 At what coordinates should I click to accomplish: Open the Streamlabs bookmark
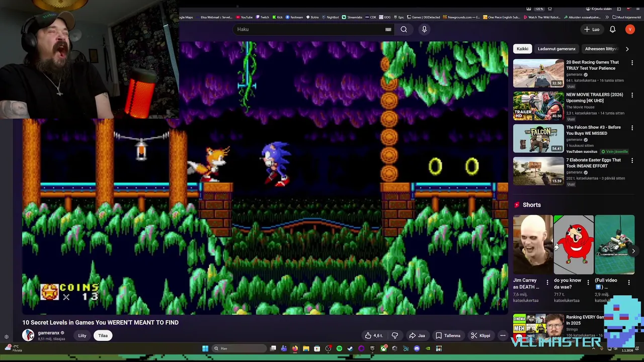point(352,17)
